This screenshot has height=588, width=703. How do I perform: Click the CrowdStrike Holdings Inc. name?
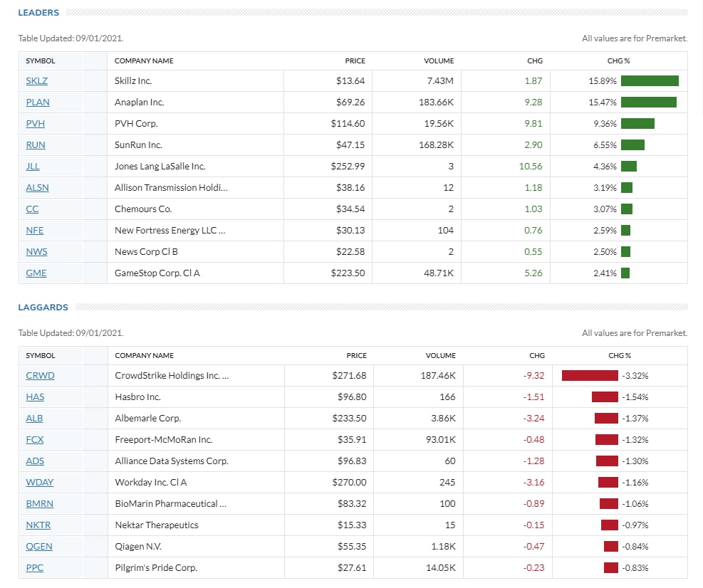click(172, 376)
